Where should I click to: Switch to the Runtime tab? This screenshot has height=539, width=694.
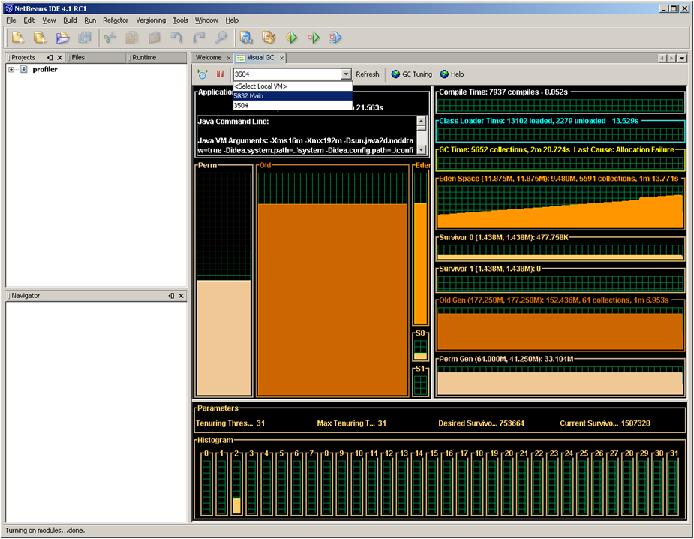pos(145,57)
